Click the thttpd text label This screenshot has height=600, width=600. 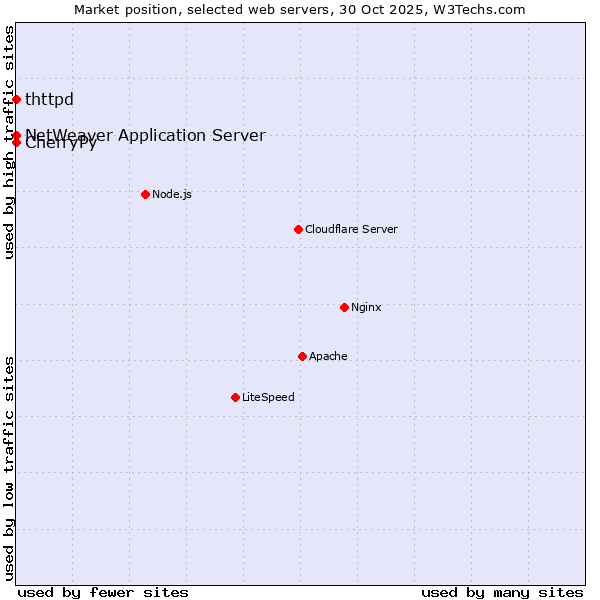[x=49, y=99]
